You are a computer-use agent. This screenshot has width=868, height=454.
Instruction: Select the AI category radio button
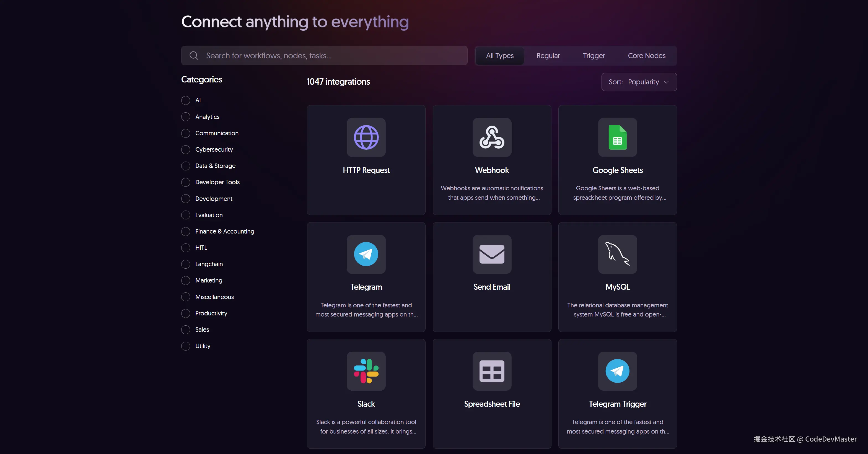(186, 100)
